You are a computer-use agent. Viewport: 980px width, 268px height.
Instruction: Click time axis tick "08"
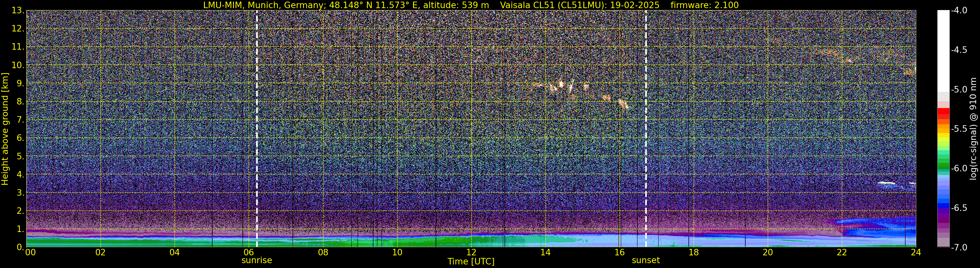[x=323, y=252]
